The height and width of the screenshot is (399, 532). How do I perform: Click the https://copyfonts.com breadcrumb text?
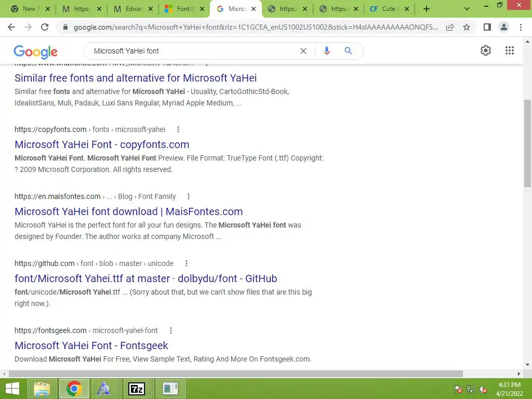click(50, 129)
